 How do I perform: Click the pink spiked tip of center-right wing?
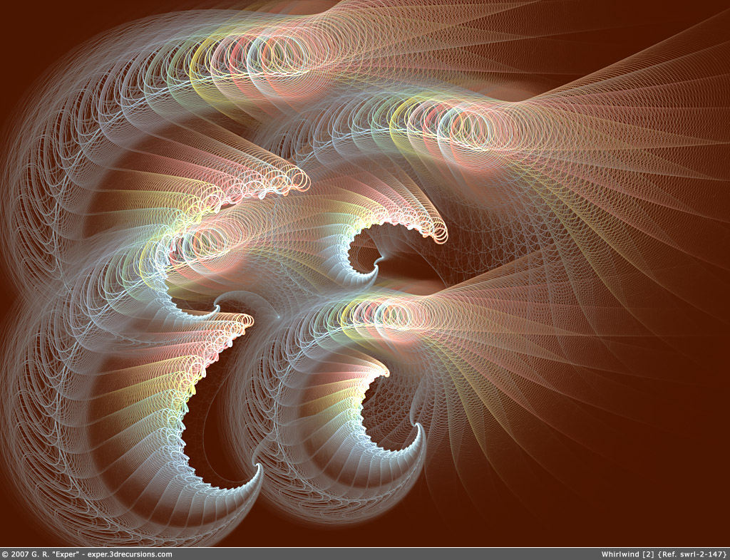440,233
